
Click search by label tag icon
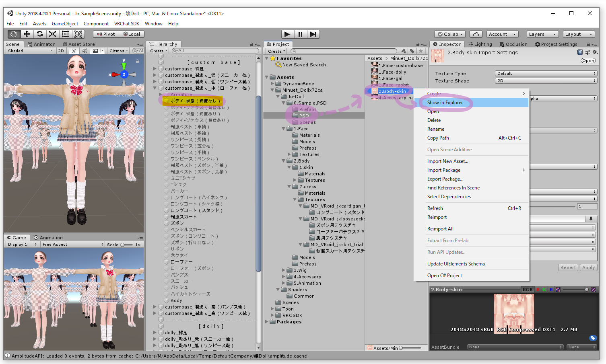pyautogui.click(x=412, y=51)
